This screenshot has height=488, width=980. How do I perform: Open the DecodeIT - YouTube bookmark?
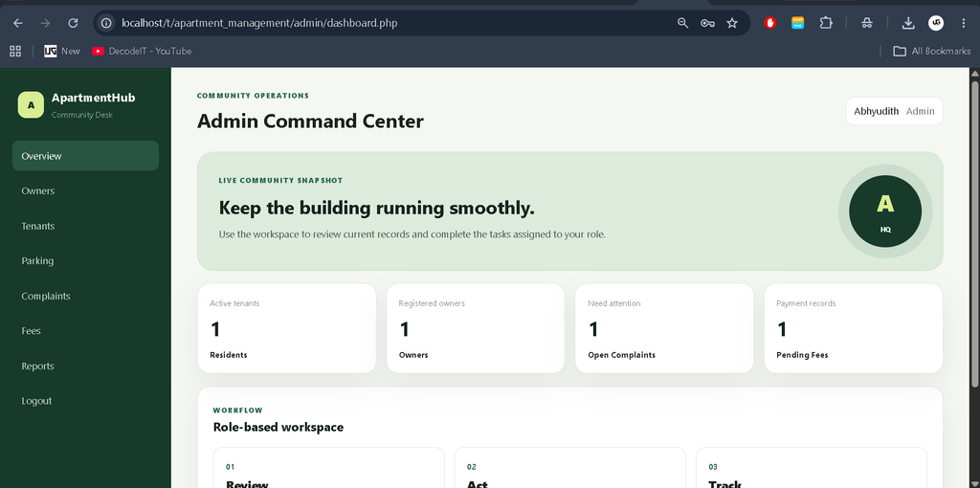142,52
